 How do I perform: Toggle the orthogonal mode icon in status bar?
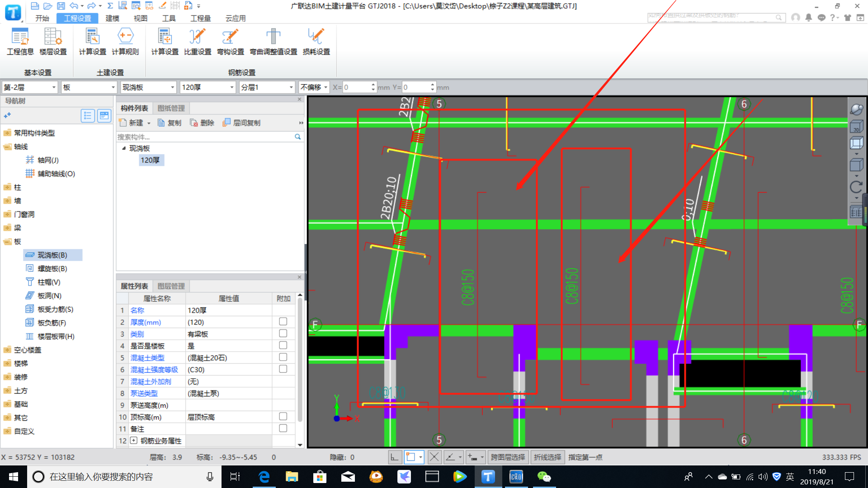coord(395,457)
